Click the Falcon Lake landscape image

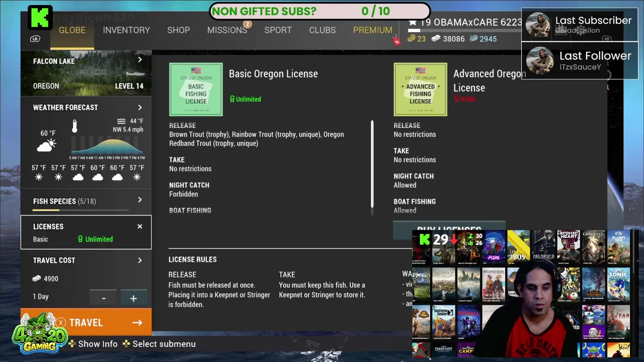[86, 73]
